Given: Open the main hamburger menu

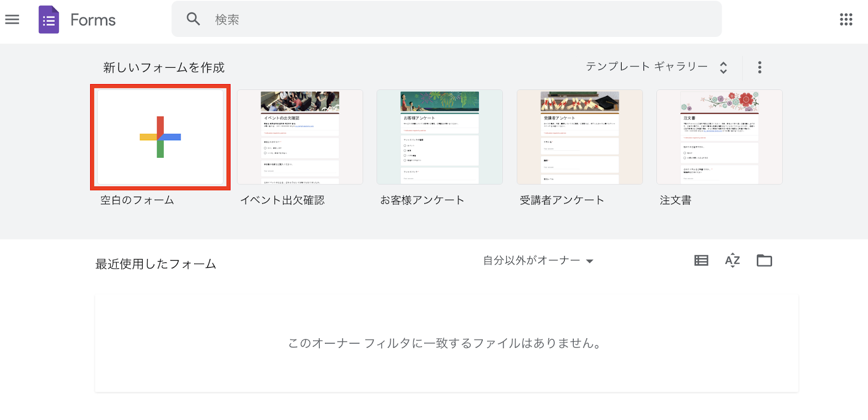Looking at the screenshot, I should [x=12, y=20].
